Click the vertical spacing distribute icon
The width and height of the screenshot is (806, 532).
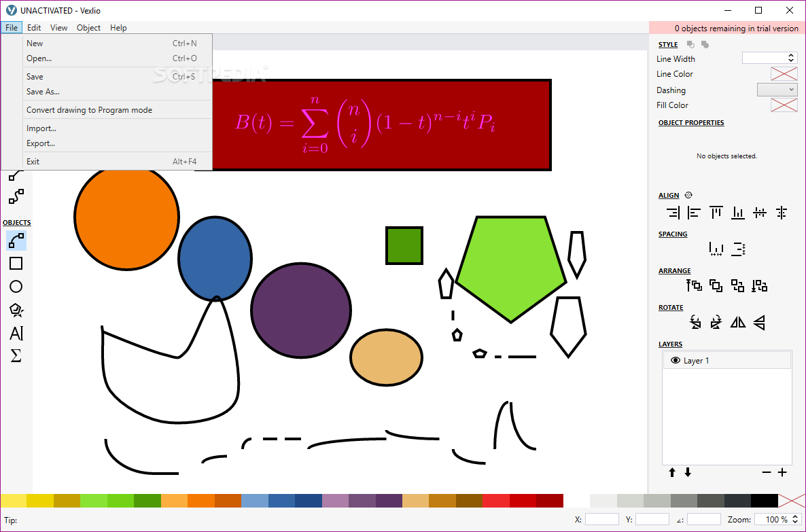coord(738,249)
